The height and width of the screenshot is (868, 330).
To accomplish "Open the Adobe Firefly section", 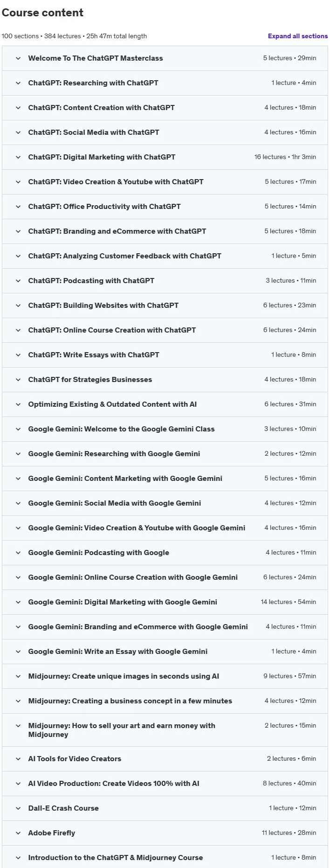I will coord(165,833).
